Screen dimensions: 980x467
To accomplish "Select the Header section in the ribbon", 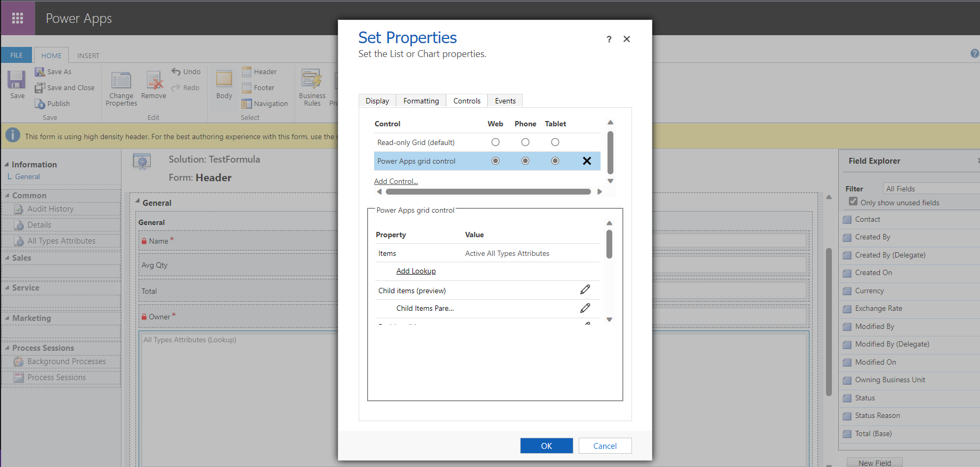I will pyautogui.click(x=260, y=71).
